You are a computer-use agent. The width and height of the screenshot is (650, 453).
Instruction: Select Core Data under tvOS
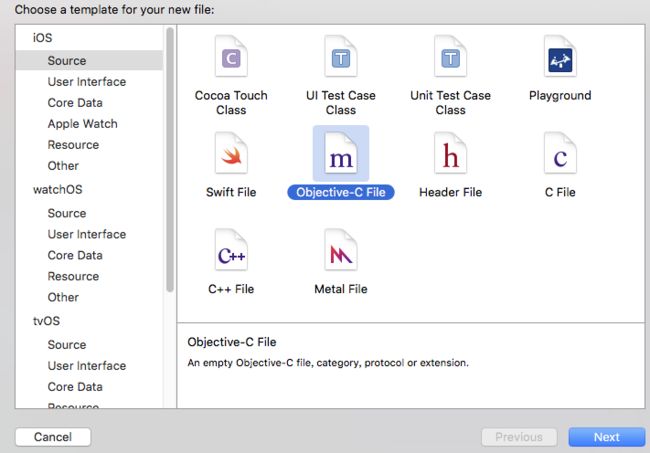75,387
